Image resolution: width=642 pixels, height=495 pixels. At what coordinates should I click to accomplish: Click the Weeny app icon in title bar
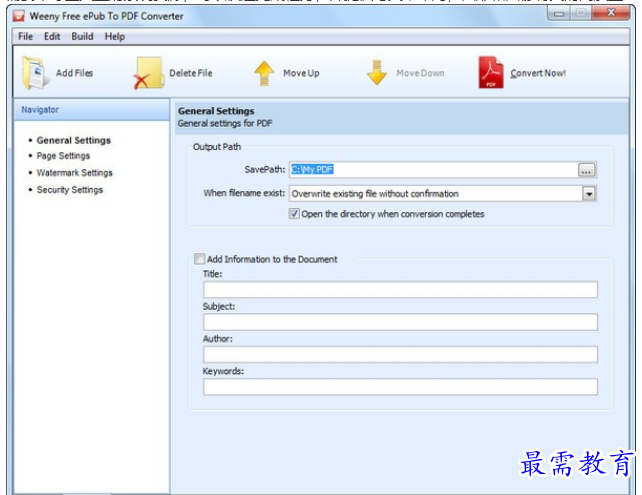[18, 16]
